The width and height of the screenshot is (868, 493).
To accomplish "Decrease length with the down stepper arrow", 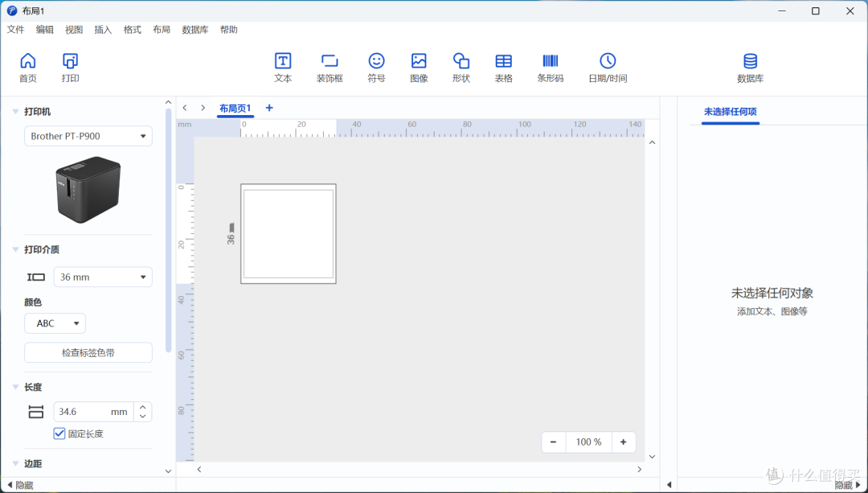I will (143, 417).
